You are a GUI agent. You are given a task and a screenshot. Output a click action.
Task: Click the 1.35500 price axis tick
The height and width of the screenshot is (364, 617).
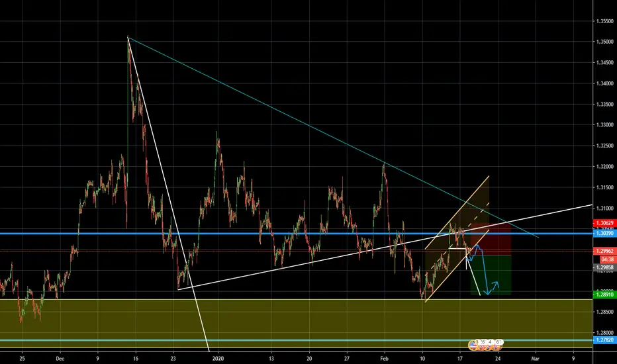coord(605,21)
